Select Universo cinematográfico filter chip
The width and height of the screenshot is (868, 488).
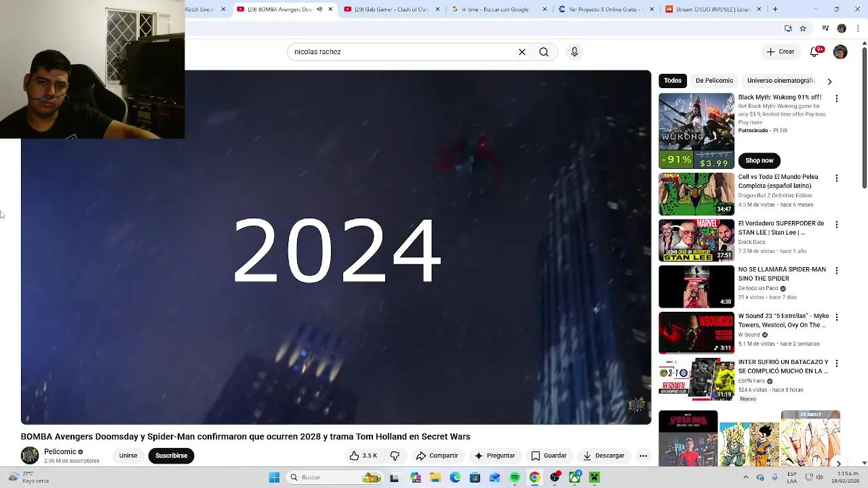(x=781, y=81)
